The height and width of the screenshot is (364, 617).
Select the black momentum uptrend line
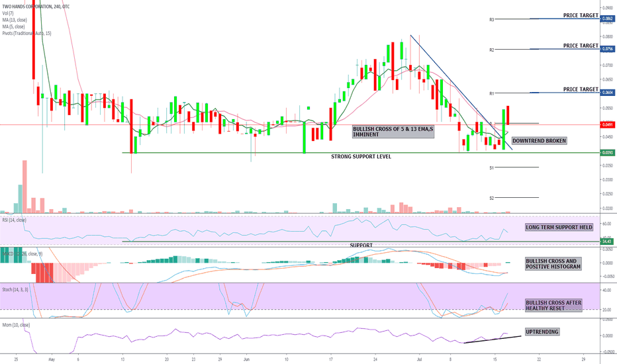point(493,340)
